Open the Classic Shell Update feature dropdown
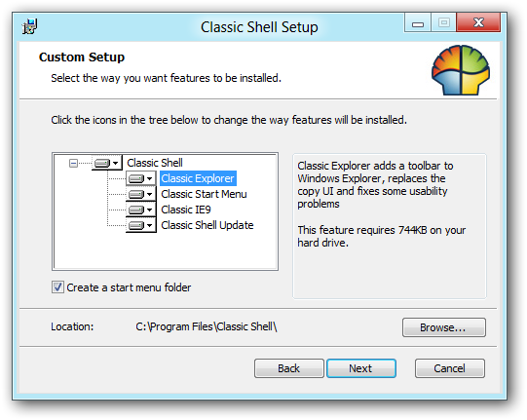 point(141,225)
